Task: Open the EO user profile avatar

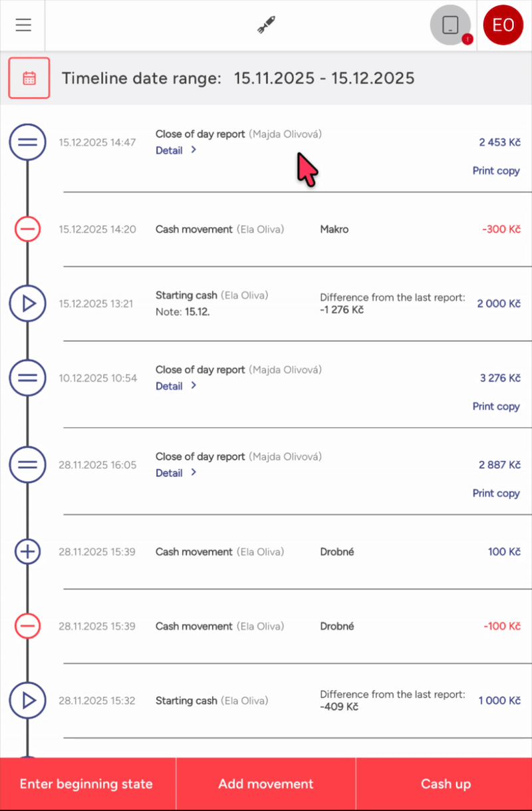Action: click(x=503, y=25)
